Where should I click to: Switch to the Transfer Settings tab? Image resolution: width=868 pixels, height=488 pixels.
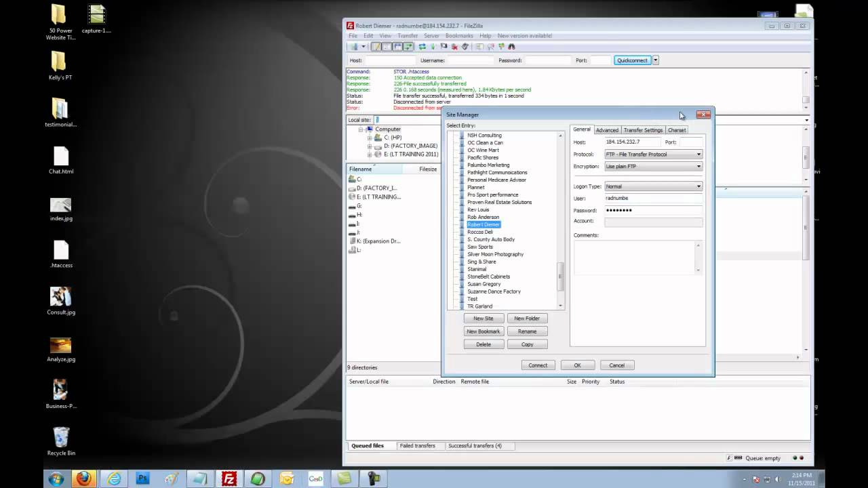click(643, 130)
